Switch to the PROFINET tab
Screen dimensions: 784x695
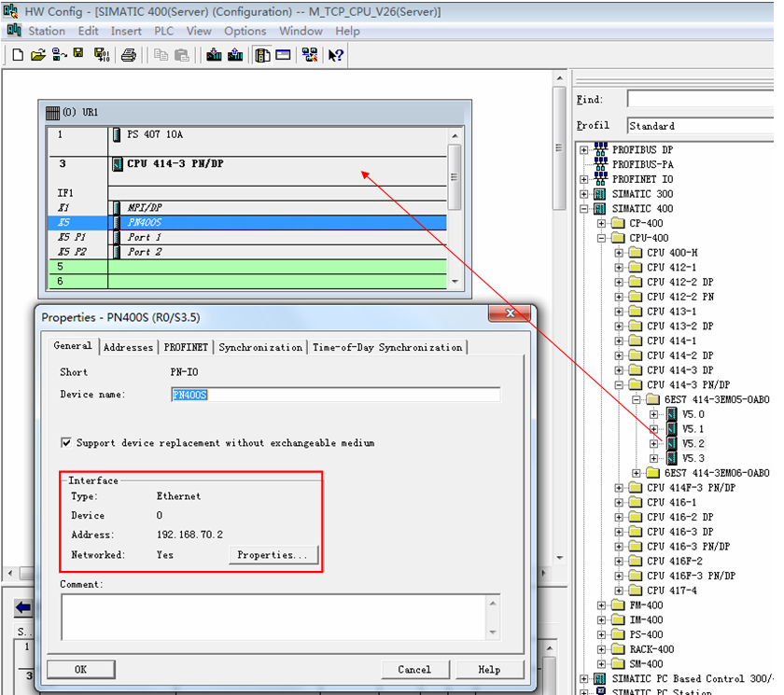click(x=186, y=347)
